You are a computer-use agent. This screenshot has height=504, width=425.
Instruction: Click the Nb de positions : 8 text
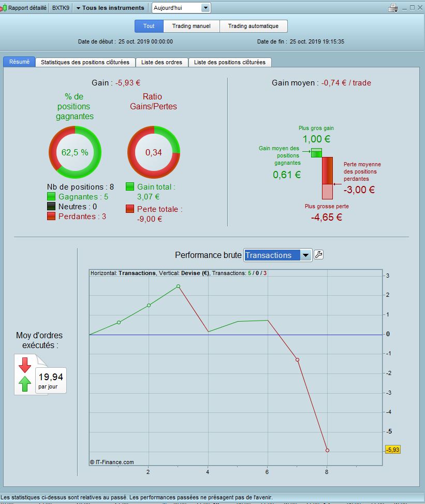[x=80, y=187]
